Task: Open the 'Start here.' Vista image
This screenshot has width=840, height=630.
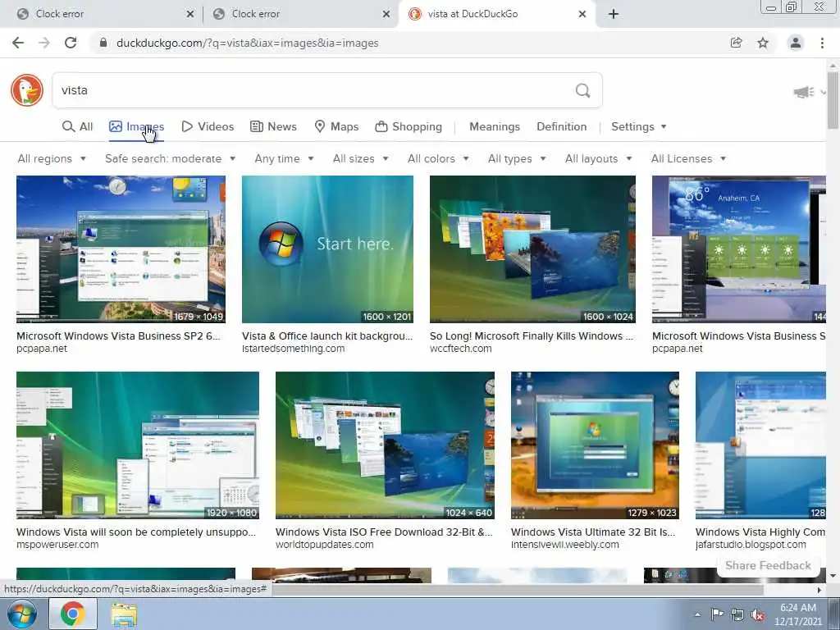Action: (x=327, y=249)
